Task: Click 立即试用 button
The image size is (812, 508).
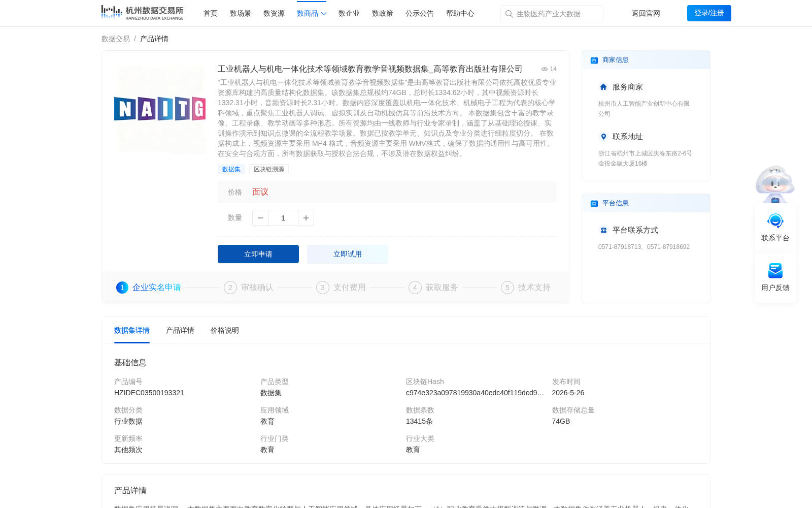Action: [x=348, y=254]
